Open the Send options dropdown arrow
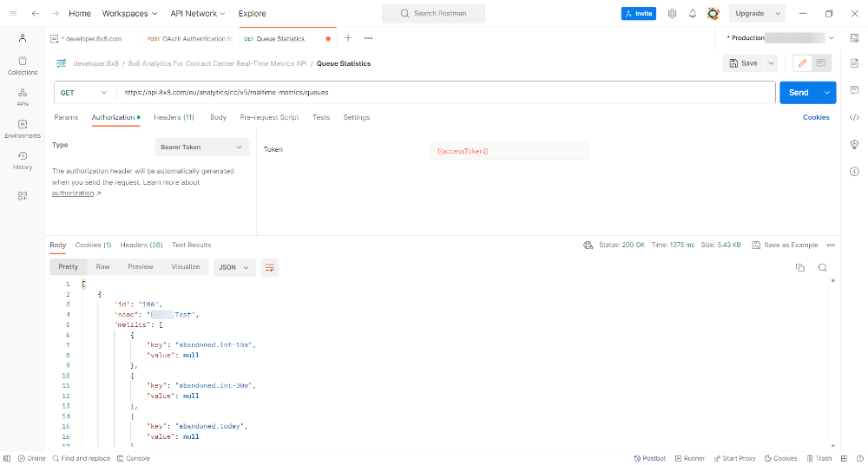Screen dimensions: 868x465 coord(827,93)
